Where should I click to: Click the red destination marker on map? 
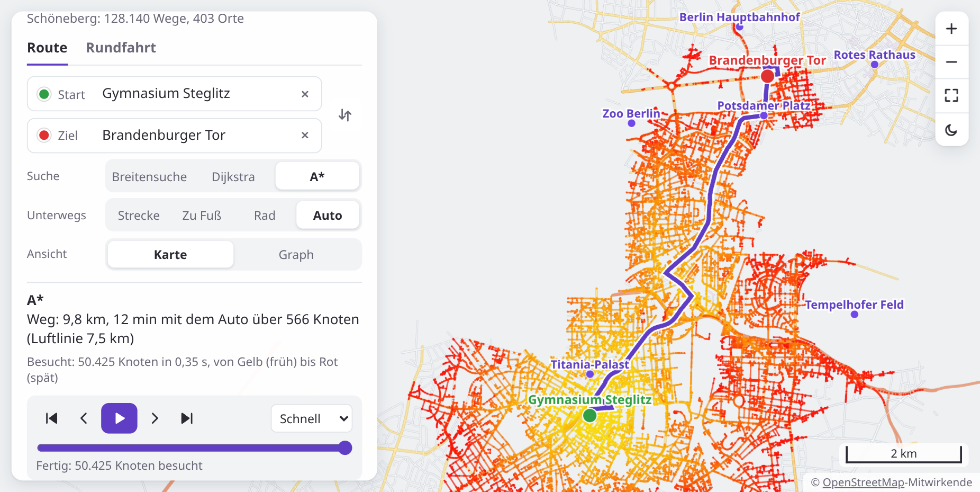(x=767, y=76)
